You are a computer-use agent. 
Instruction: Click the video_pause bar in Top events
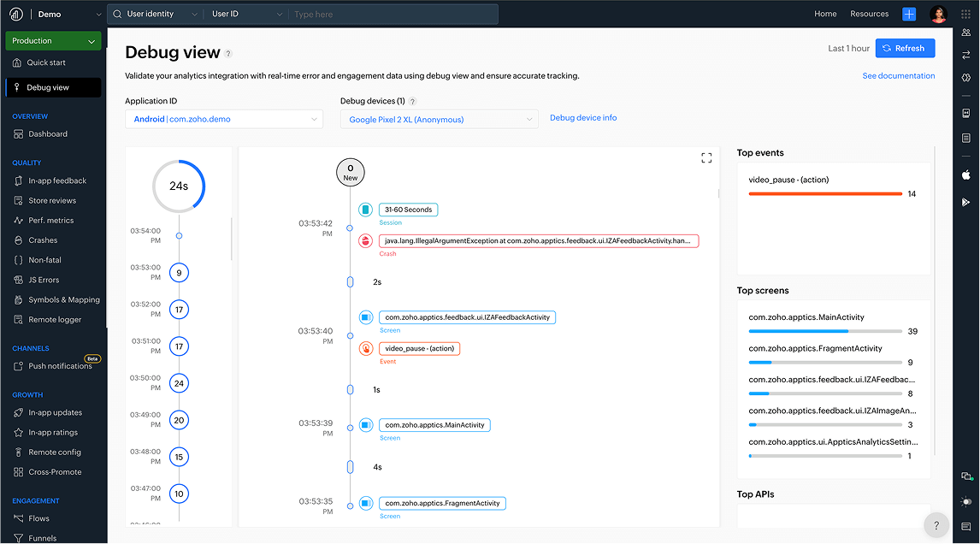coord(825,194)
